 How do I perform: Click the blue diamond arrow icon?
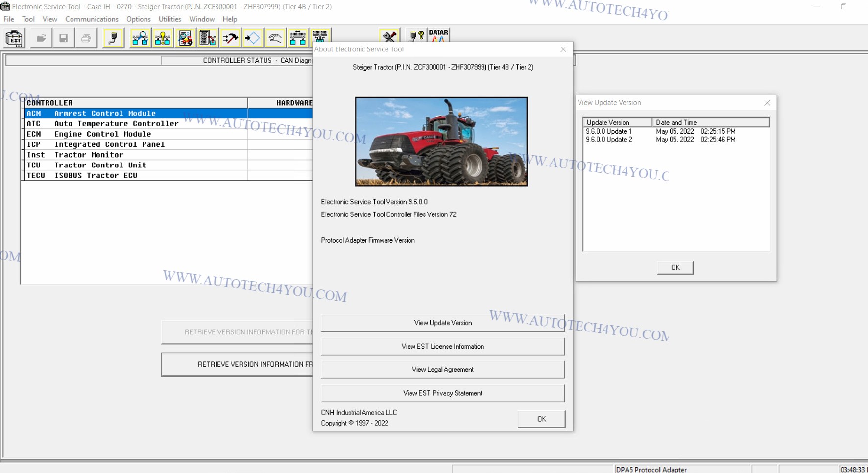[x=253, y=38]
